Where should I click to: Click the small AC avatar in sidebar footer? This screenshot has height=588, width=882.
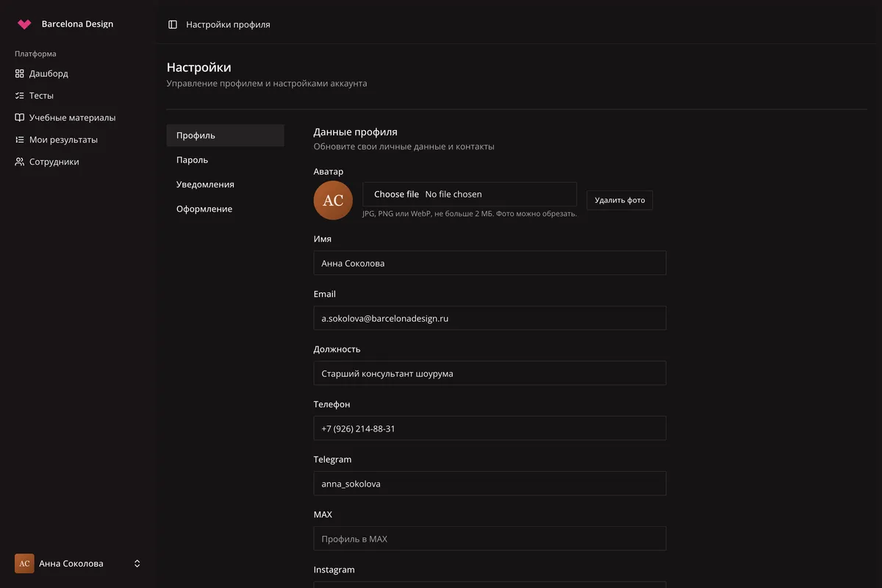(x=24, y=564)
